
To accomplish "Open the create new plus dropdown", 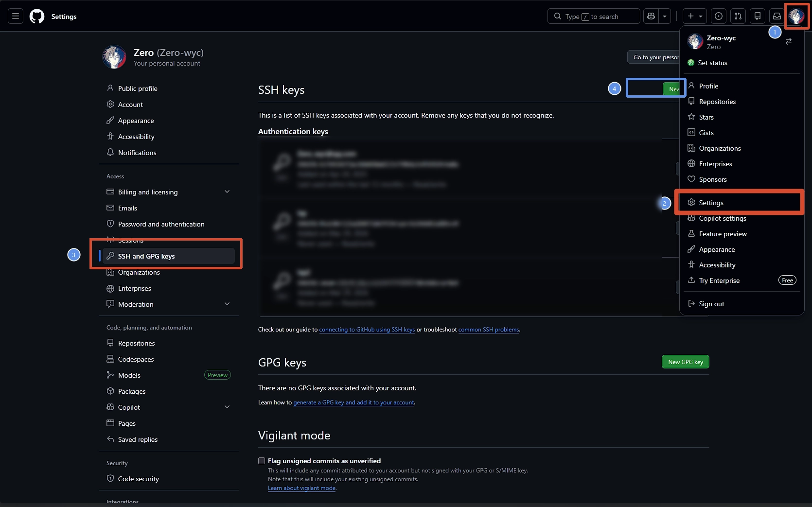I will click(695, 17).
